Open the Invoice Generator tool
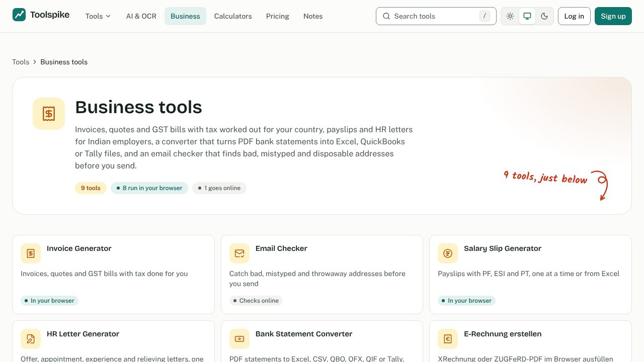 tap(113, 275)
